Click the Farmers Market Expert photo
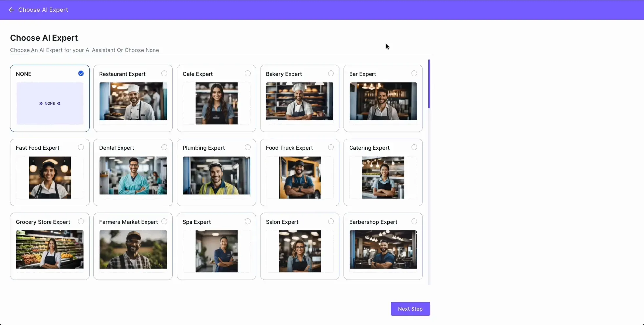Image resolution: width=644 pixels, height=325 pixels. coord(133,249)
